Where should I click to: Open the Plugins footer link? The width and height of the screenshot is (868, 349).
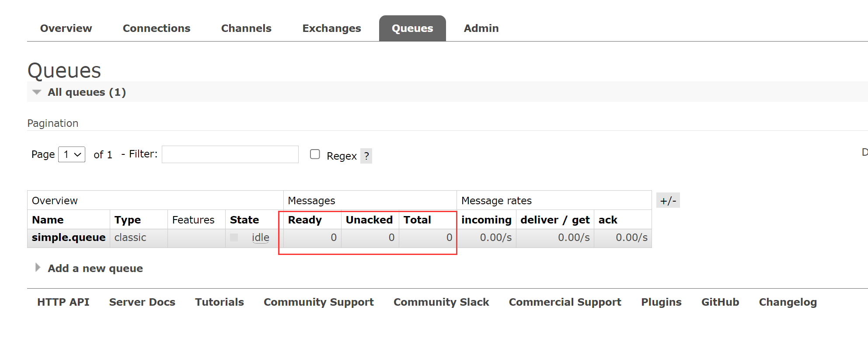[661, 302]
